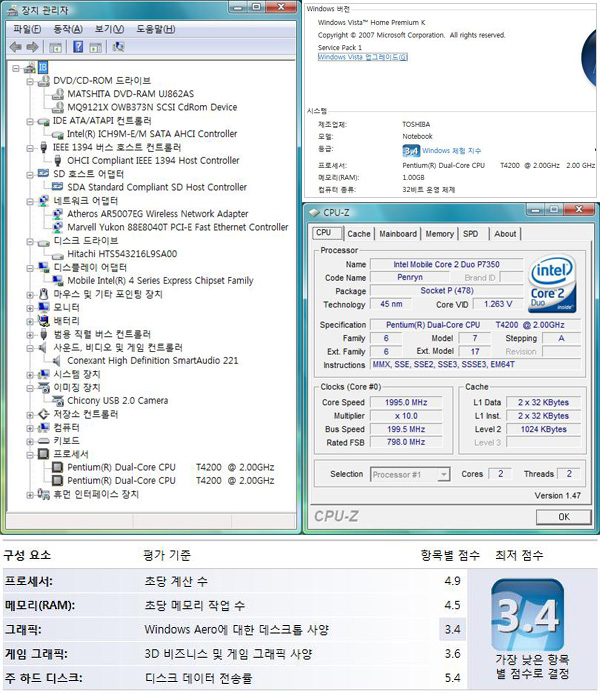Select Hitachi HTS543216L9SA00 disk drive
600x694 pixels.
pos(122,254)
